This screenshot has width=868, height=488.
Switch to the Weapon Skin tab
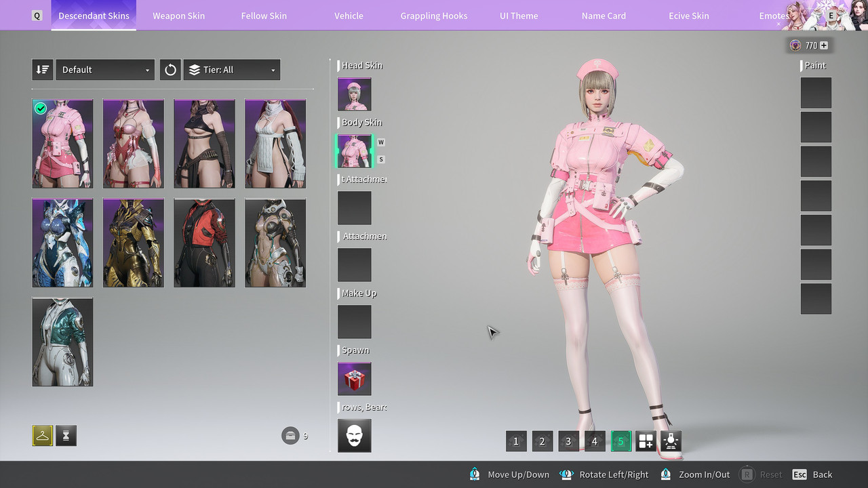(x=179, y=16)
